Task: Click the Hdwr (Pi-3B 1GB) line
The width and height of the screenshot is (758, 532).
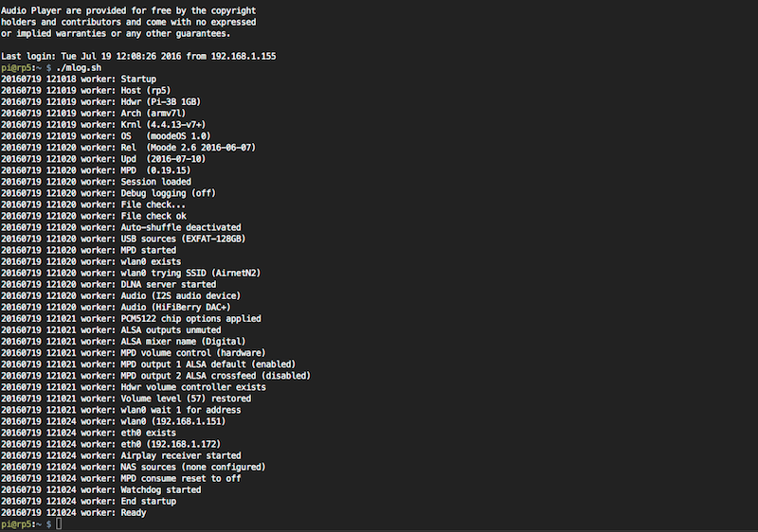Action: pos(101,102)
